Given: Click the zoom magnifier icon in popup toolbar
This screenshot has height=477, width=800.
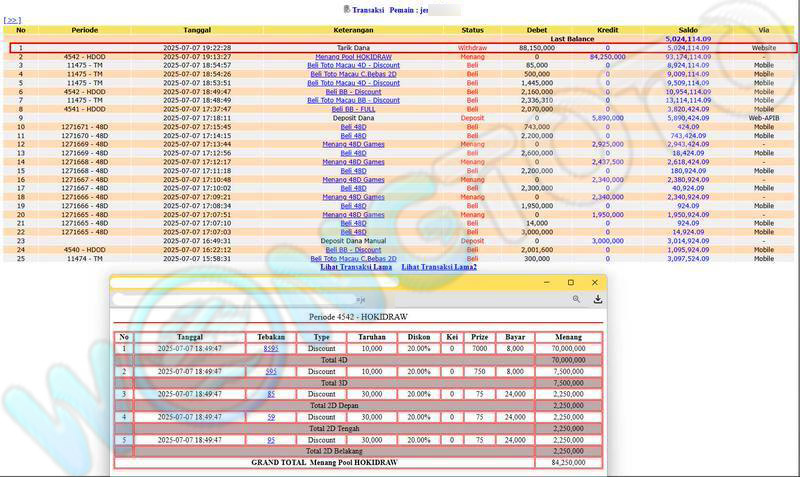Looking at the screenshot, I should 577,299.
